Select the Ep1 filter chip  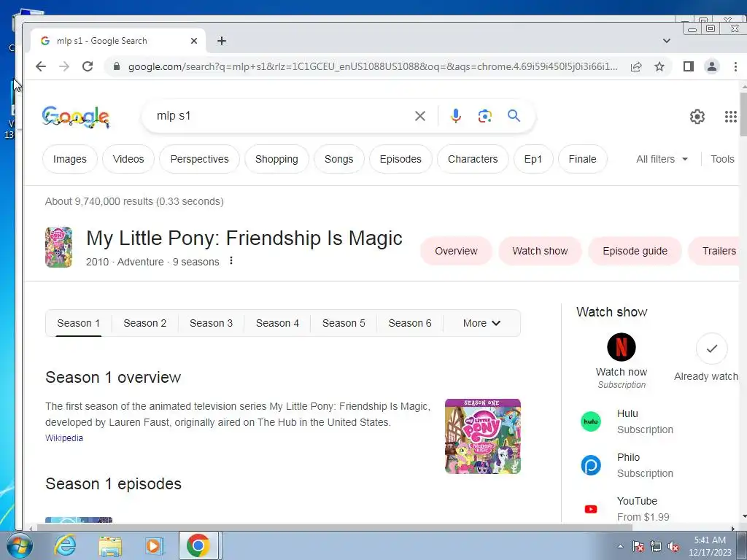coord(533,159)
